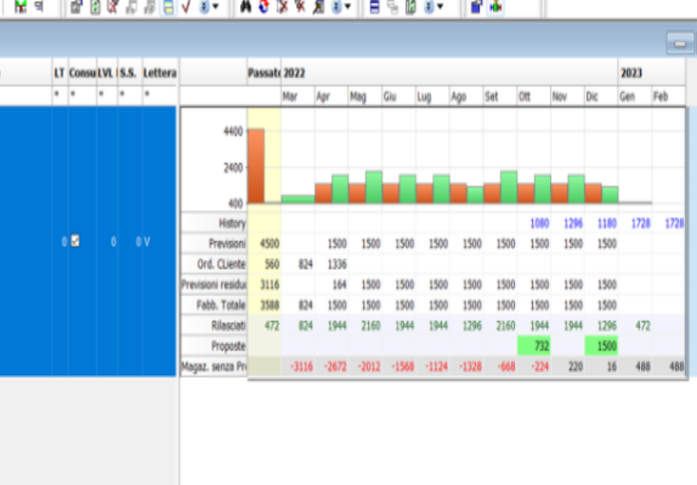Click the filter field under LT column
The width and height of the screenshot is (697, 485).
coord(59,95)
